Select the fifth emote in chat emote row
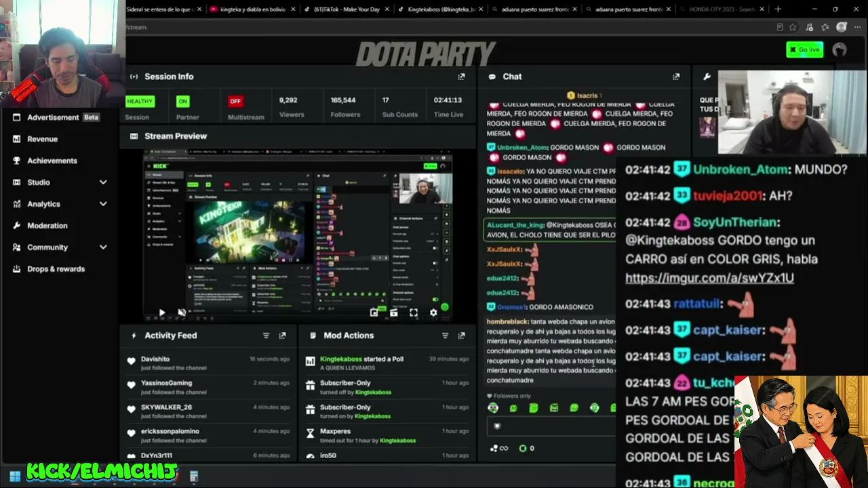Image resolution: width=868 pixels, height=488 pixels. point(574,408)
